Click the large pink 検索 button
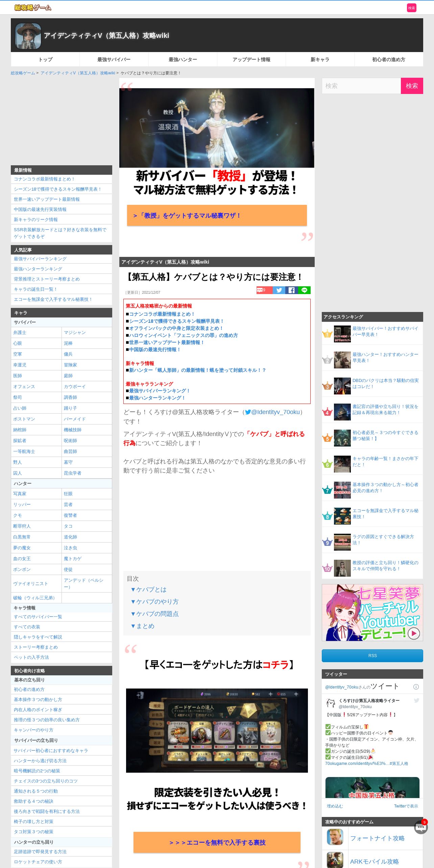This screenshot has width=434, height=868. 412,86
